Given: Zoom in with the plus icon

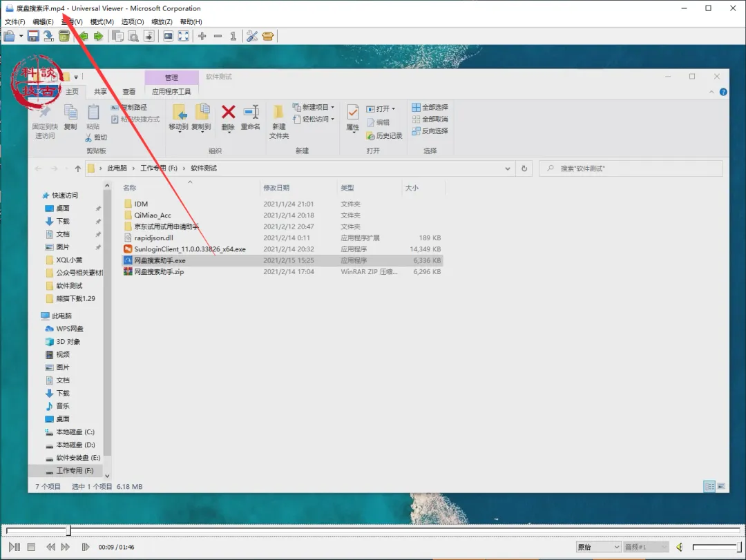Looking at the screenshot, I should 202,36.
